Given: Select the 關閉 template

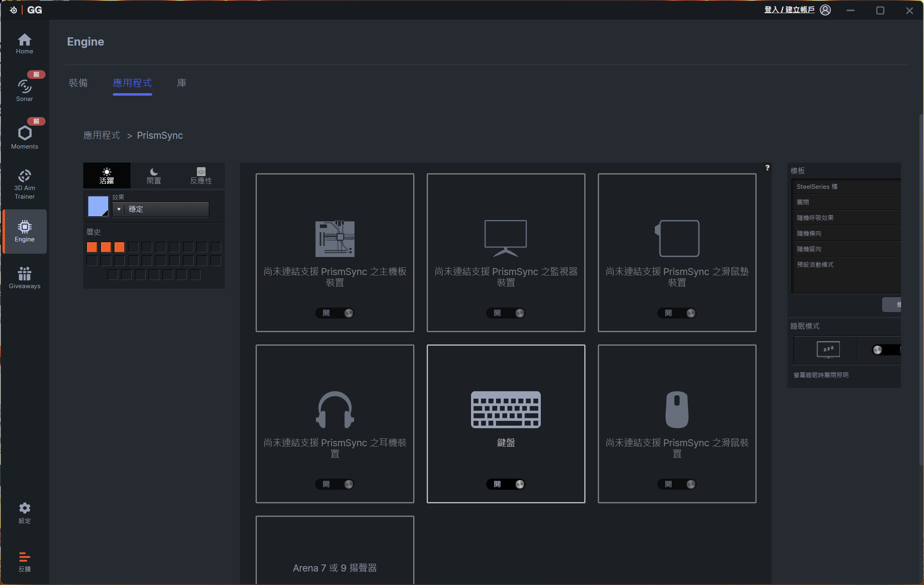Looking at the screenshot, I should (x=846, y=202).
